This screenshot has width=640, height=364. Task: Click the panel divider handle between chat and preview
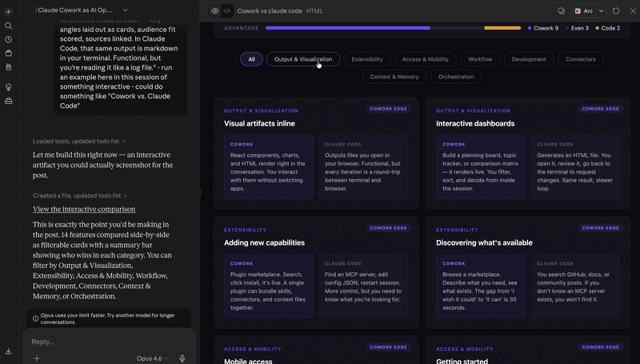click(x=199, y=193)
